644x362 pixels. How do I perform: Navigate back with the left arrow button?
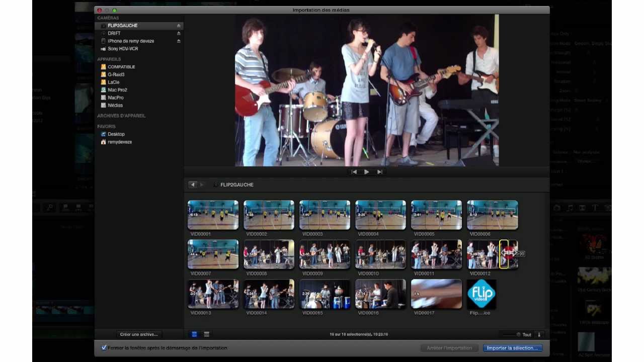192,185
